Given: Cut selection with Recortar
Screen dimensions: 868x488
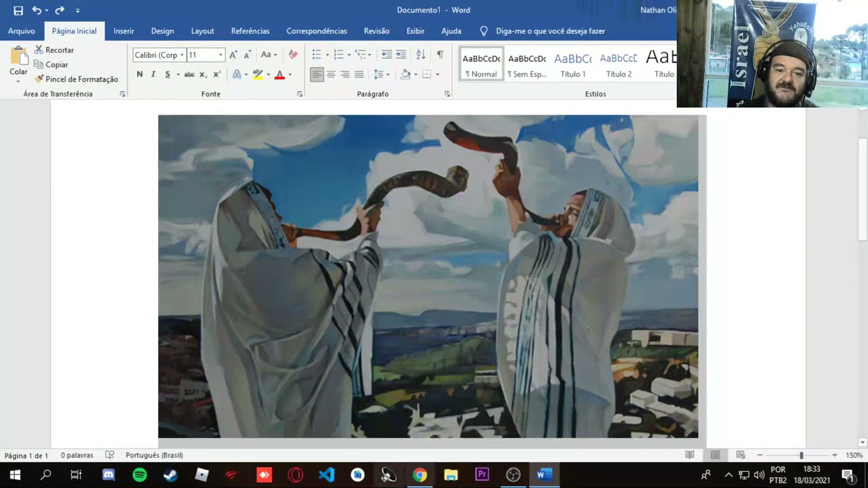Looking at the screenshot, I should (54, 50).
